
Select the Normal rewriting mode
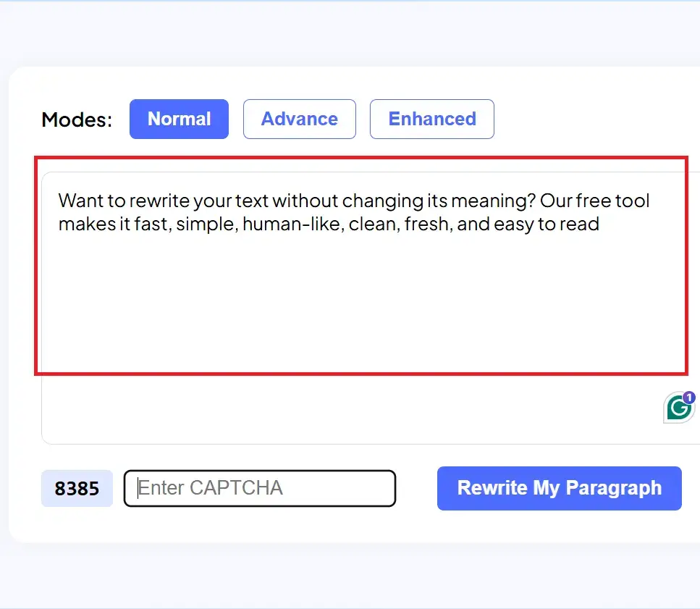tap(179, 119)
